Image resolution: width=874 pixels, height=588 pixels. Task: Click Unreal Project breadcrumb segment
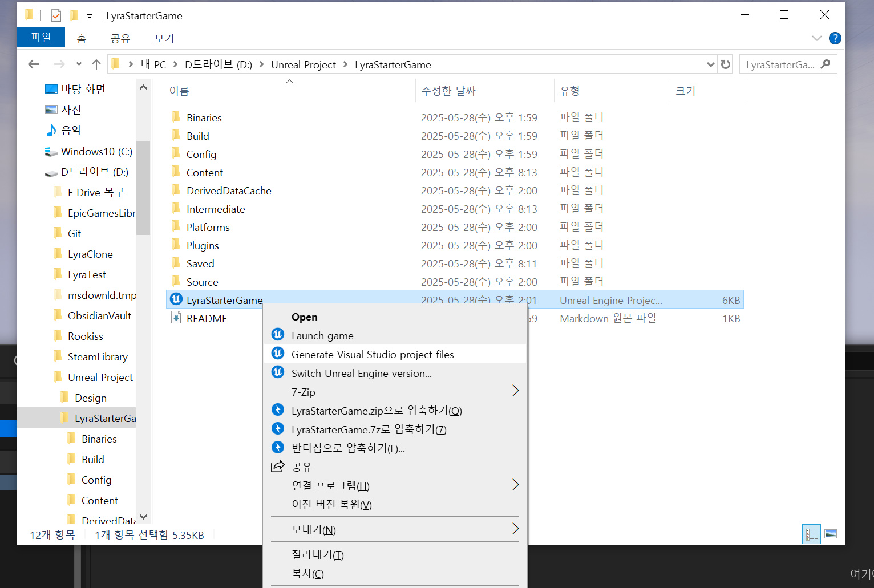304,64
